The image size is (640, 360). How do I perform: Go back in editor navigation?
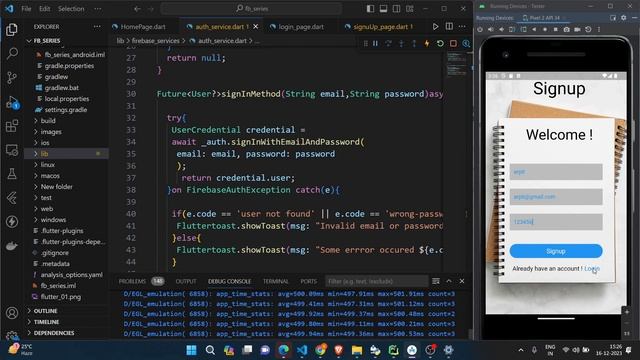coord(137,9)
